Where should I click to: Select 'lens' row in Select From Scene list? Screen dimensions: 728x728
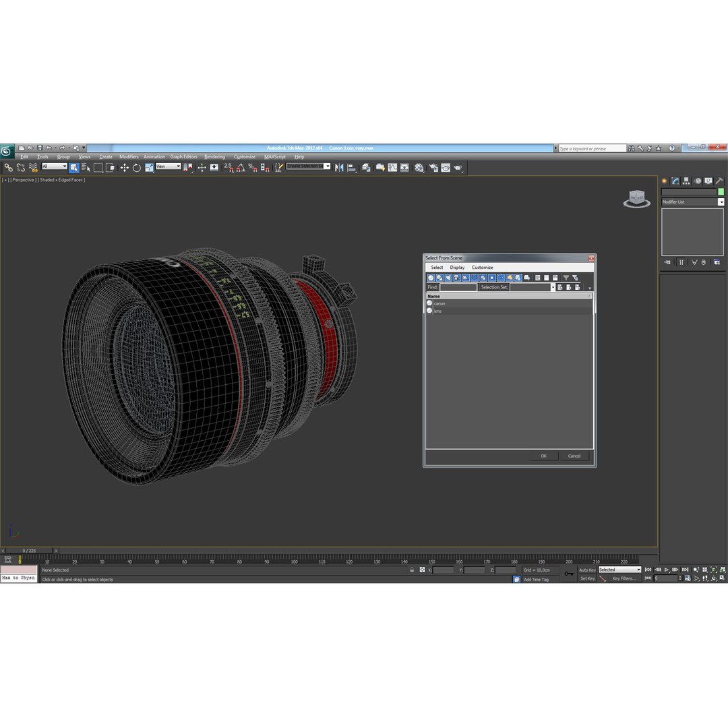pos(510,311)
